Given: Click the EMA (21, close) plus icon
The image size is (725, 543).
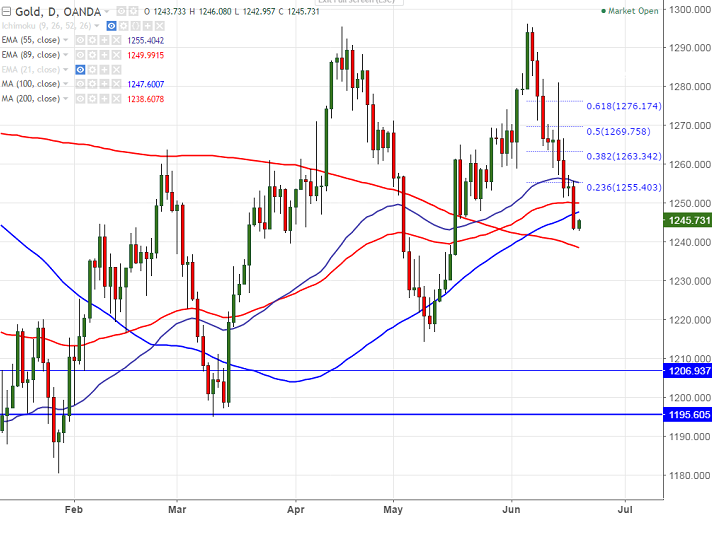Looking at the screenshot, I should pyautogui.click(x=104, y=70).
